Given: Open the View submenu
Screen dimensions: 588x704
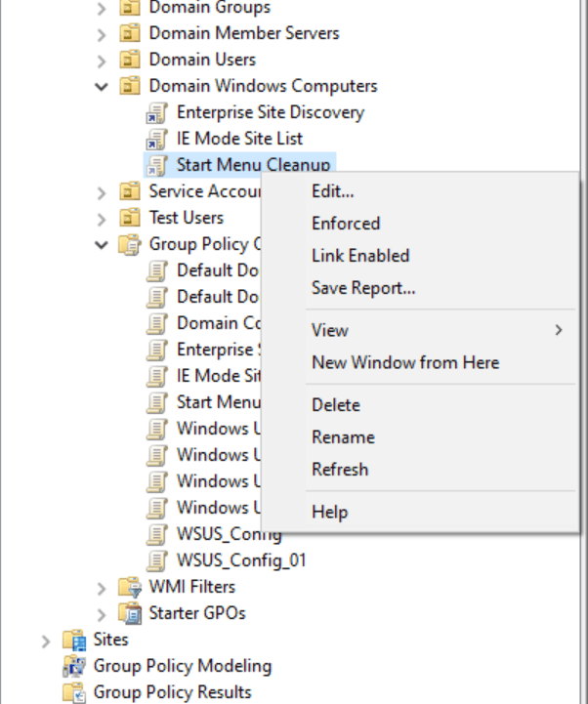Looking at the screenshot, I should click(420, 330).
